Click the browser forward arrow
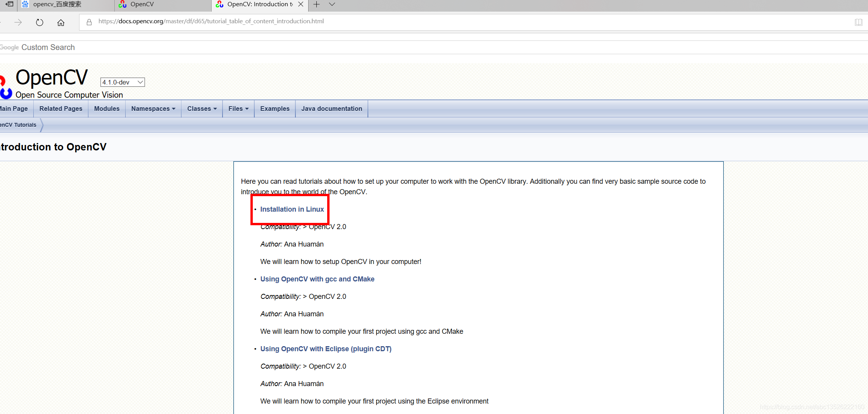 point(18,22)
